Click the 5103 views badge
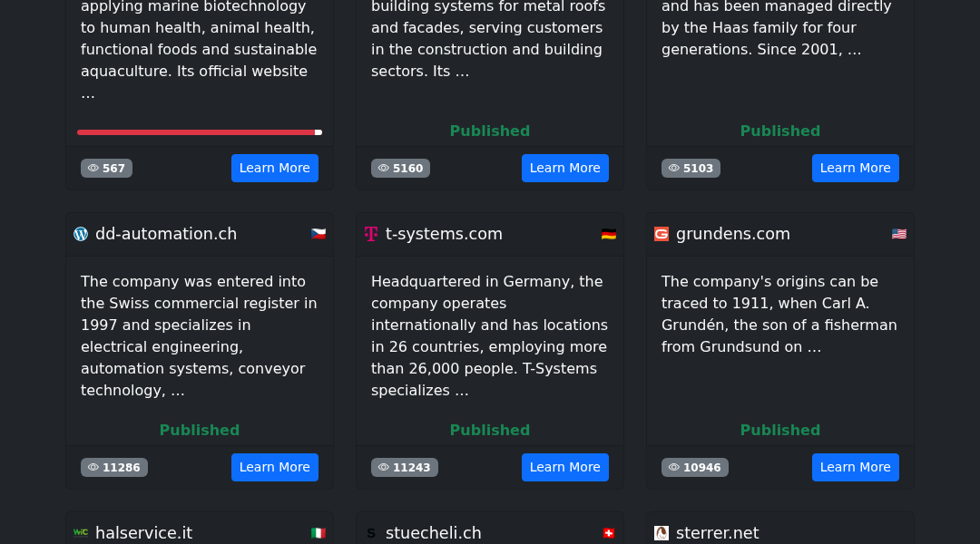This screenshot has width=980, height=544. click(691, 168)
